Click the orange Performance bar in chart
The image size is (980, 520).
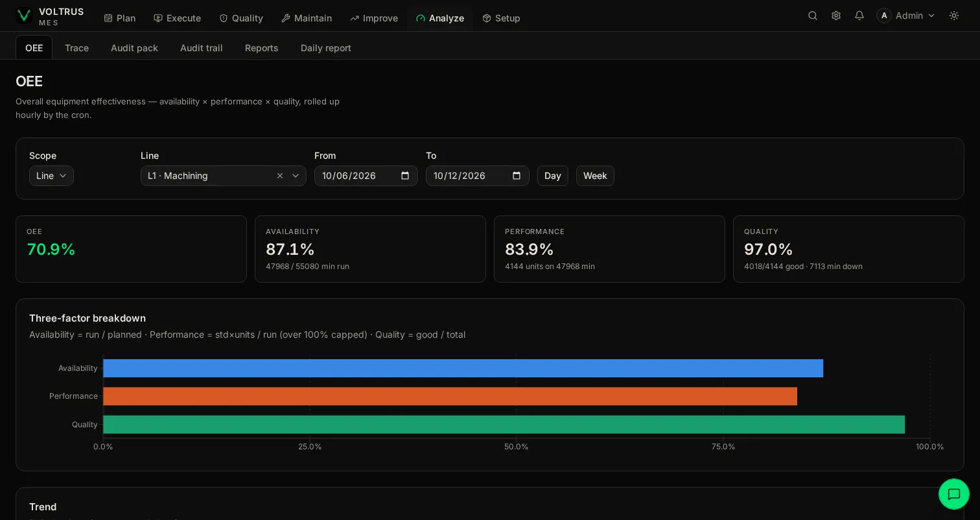(450, 396)
